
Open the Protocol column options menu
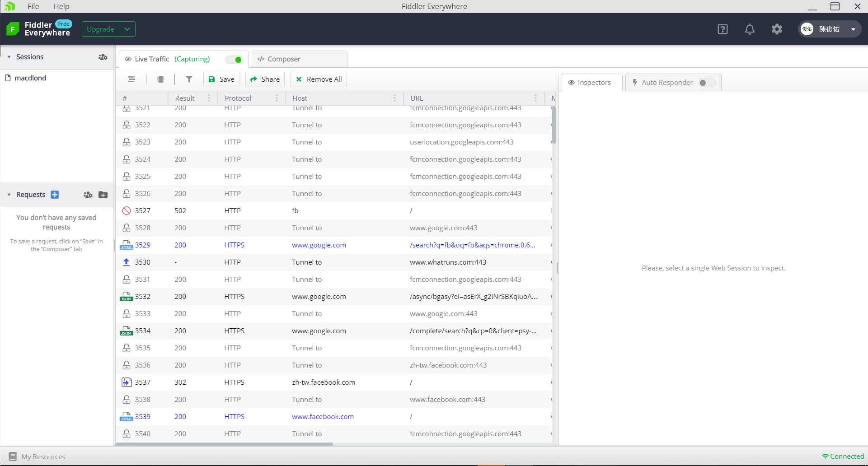pyautogui.click(x=277, y=98)
